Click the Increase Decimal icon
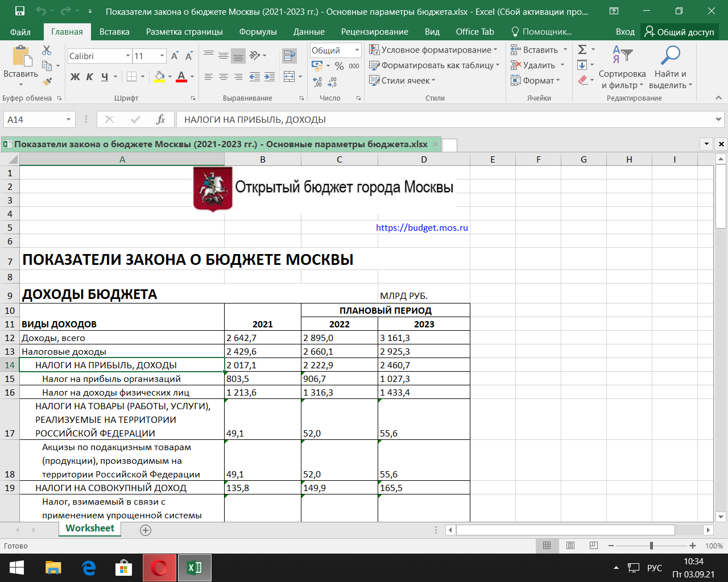The height and width of the screenshot is (582, 728). pos(317,82)
